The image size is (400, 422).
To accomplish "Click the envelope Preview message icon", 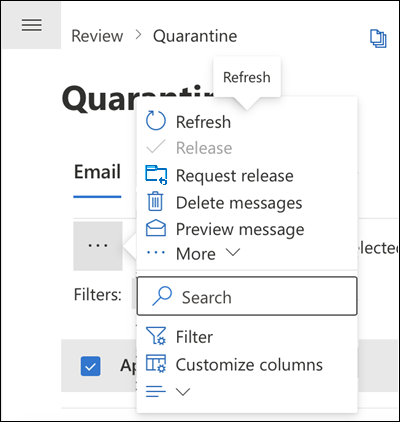I will tap(156, 228).
